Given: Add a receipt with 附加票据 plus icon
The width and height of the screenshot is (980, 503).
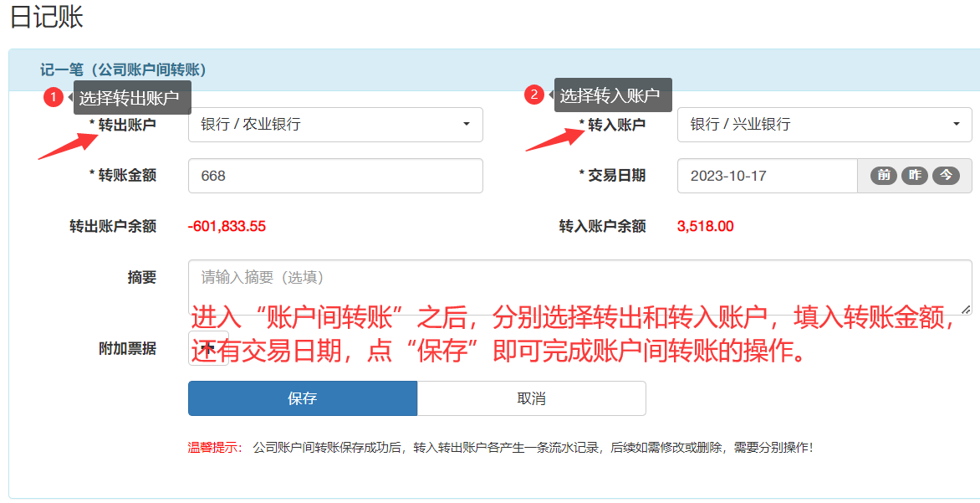Looking at the screenshot, I should point(208,348).
